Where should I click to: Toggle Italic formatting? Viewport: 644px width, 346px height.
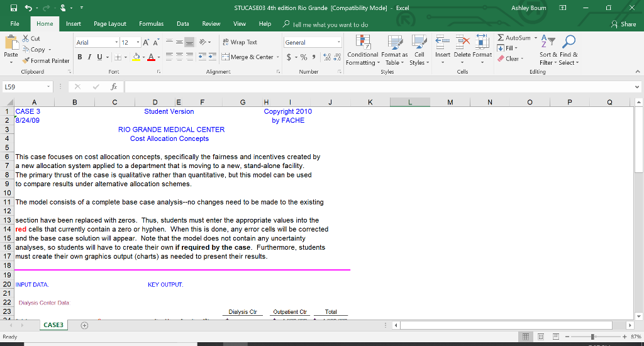89,57
